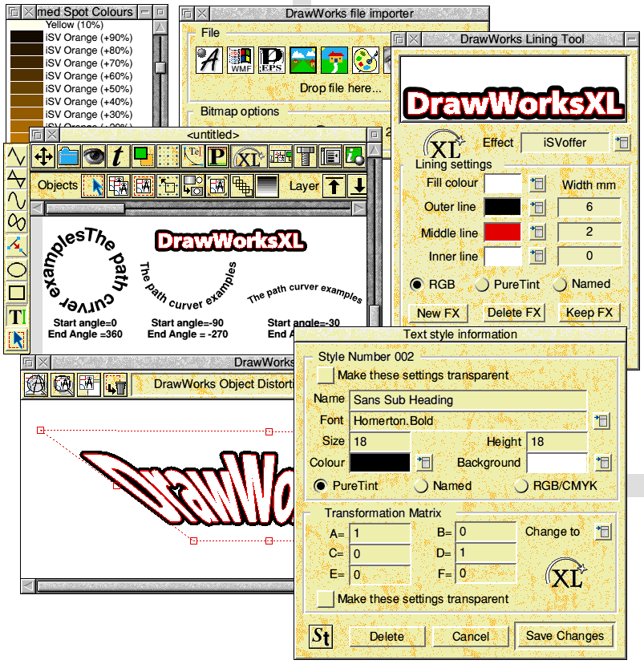644x664 pixels.
Task: Click the Layer up arrow icon
Action: pos(334,186)
